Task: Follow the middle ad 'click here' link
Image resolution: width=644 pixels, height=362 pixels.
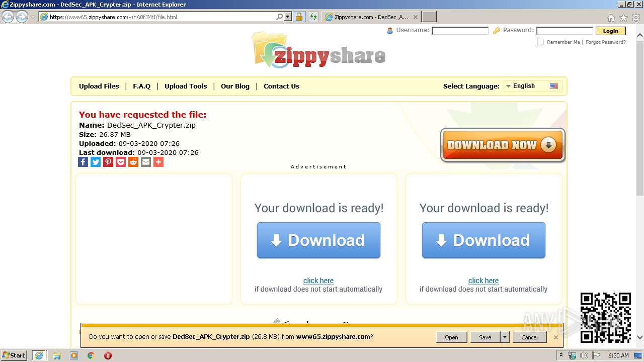Action: [318, 281]
